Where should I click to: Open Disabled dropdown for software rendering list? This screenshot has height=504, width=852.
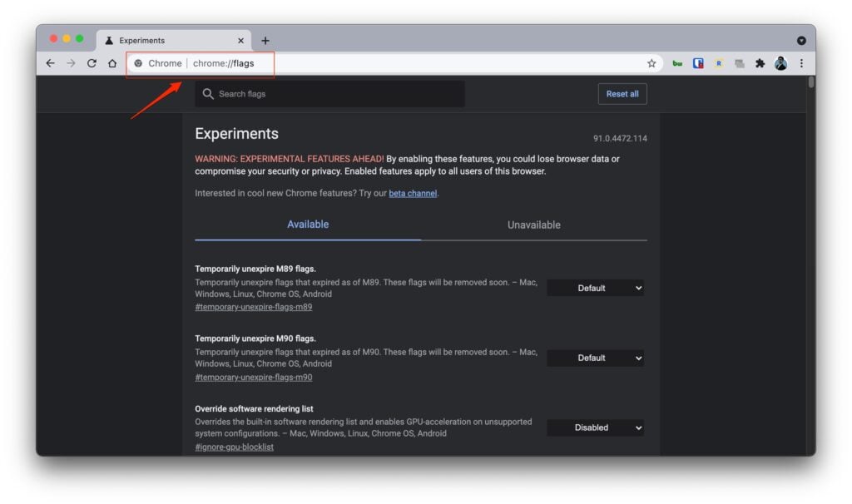[x=595, y=427]
